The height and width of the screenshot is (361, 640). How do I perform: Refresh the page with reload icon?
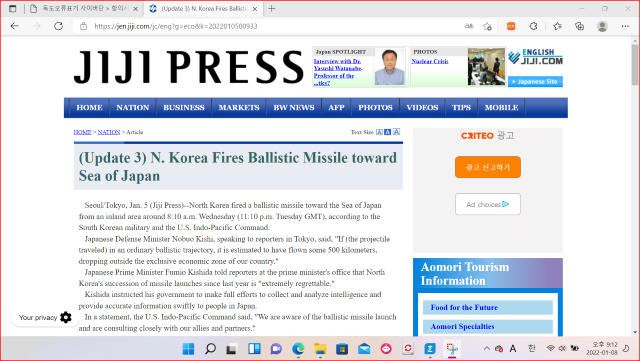58,26
